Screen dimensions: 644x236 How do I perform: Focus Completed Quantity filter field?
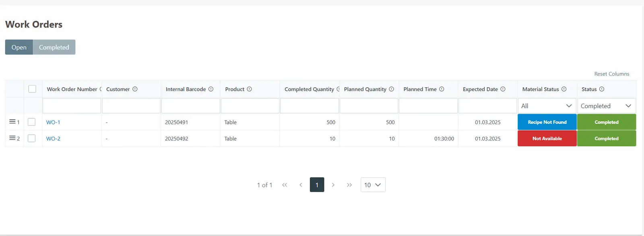[x=310, y=106]
